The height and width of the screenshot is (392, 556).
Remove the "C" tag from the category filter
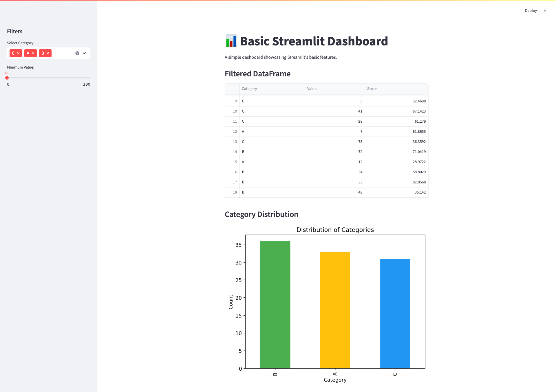click(19, 53)
